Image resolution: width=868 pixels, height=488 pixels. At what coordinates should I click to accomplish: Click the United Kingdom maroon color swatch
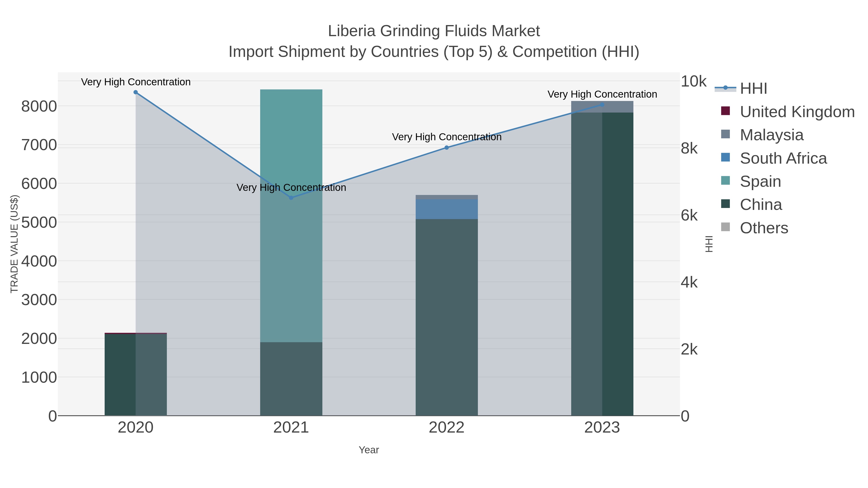[x=726, y=111]
